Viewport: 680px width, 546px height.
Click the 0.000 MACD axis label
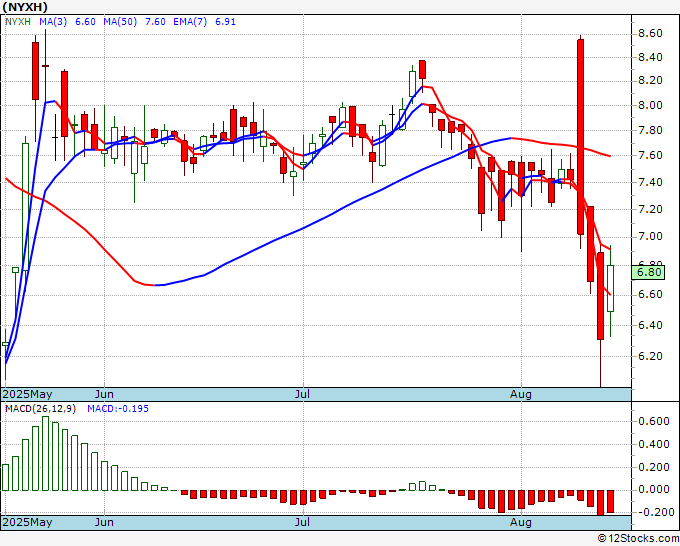coord(654,490)
